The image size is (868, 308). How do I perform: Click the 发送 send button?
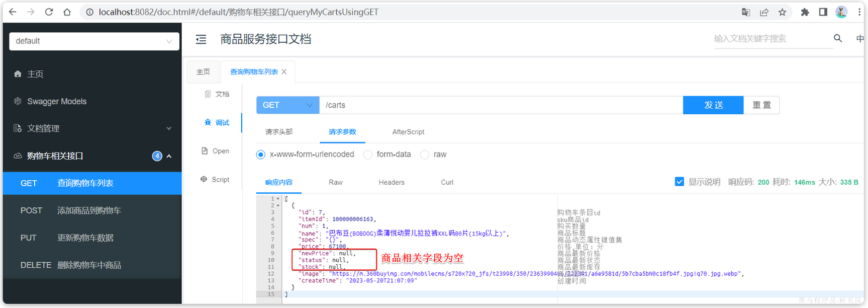click(713, 105)
